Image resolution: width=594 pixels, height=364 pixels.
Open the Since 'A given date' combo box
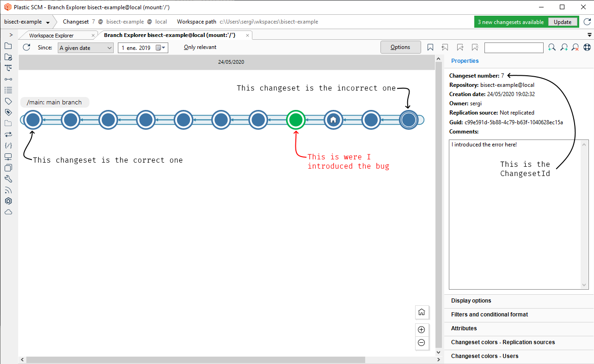click(86, 48)
